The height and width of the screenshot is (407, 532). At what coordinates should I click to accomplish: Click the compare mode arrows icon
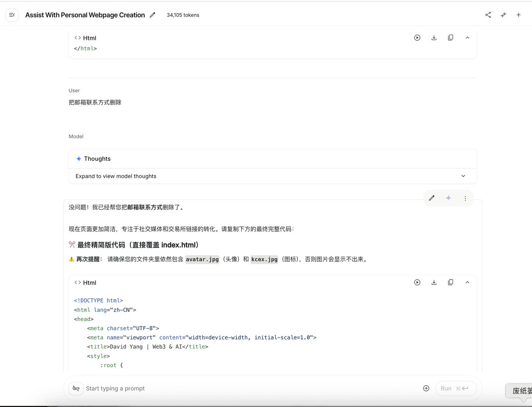coord(503,15)
